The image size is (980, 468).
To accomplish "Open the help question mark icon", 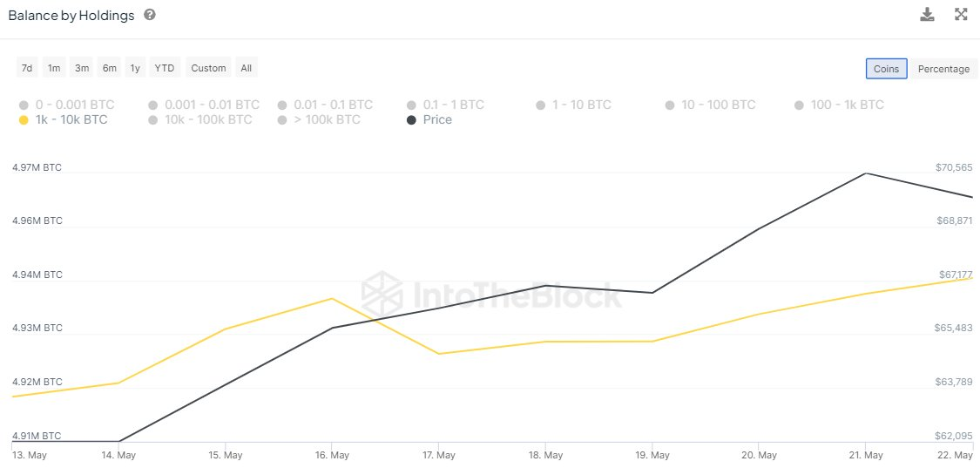I will tap(149, 15).
